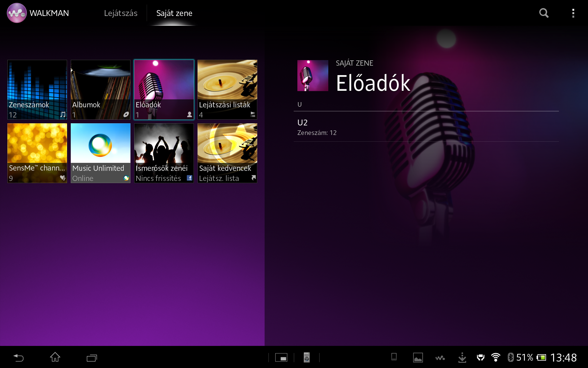
Task: Select the U2 artist entry
Action: click(426, 127)
